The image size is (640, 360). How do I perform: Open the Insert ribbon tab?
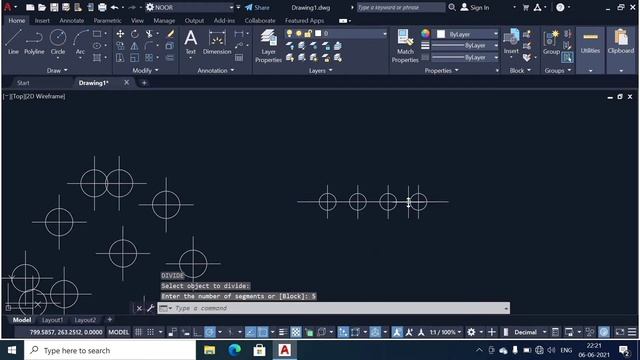42,20
